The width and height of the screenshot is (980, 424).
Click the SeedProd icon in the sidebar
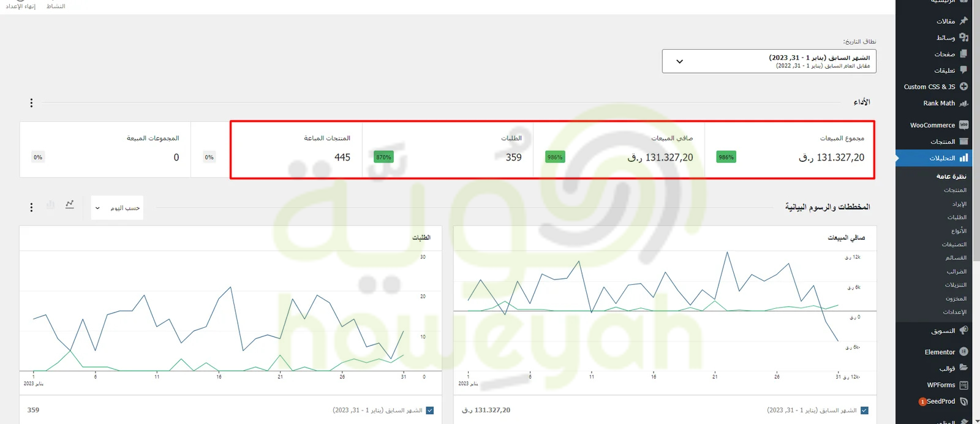(x=963, y=401)
